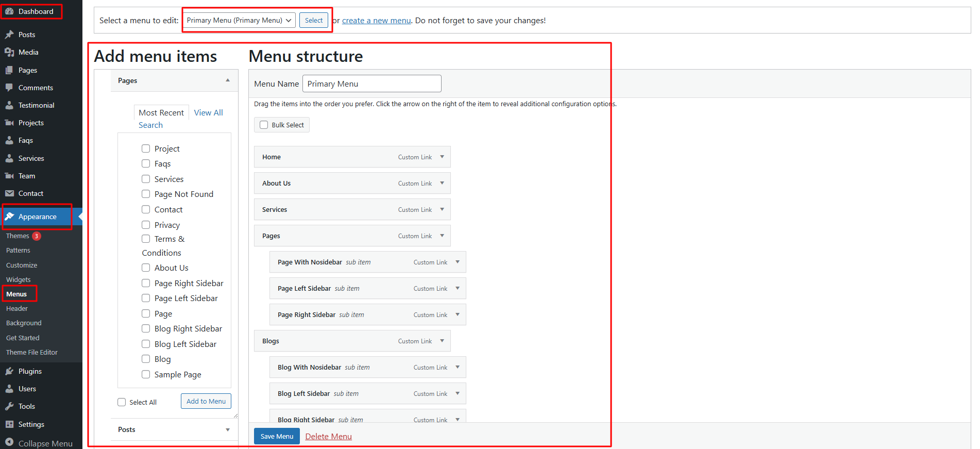980x449 pixels.
Task: Tick the Select All checkbox
Action: pyautogui.click(x=122, y=402)
